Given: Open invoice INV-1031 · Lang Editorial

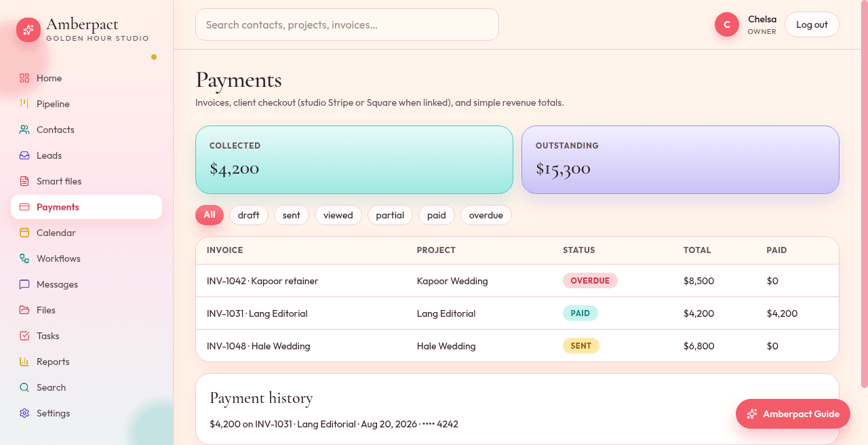Looking at the screenshot, I should click(x=257, y=313).
